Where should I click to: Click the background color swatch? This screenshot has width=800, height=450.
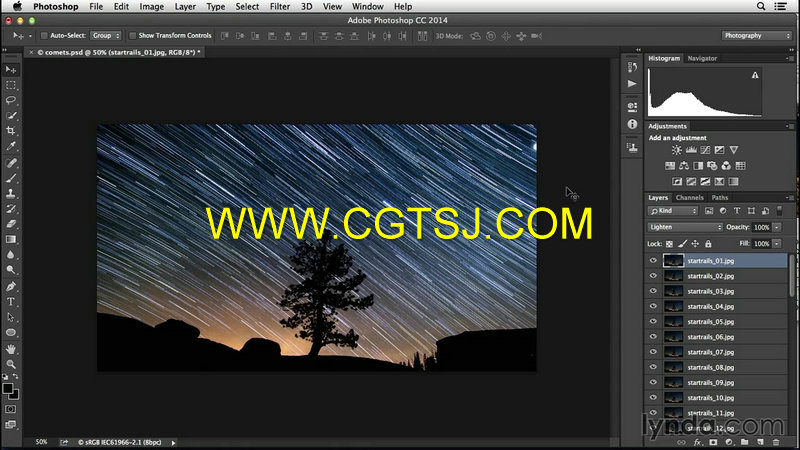click(x=15, y=395)
